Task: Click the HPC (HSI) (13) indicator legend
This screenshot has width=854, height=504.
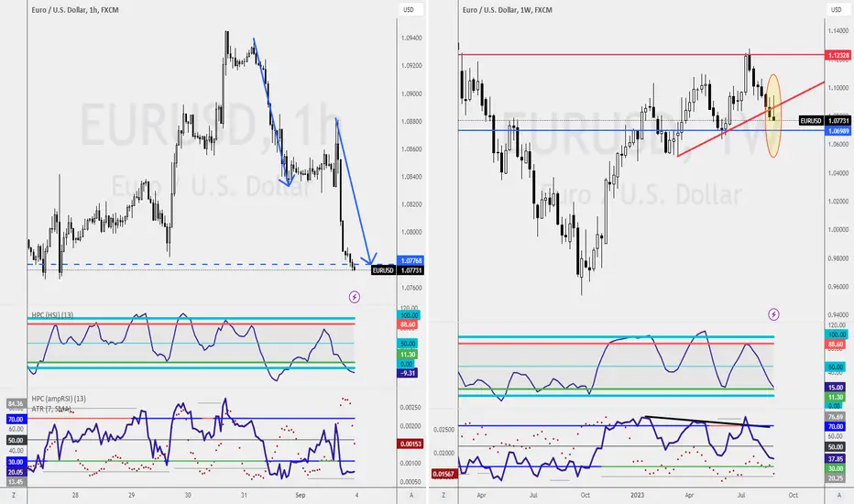Action: click(x=52, y=315)
